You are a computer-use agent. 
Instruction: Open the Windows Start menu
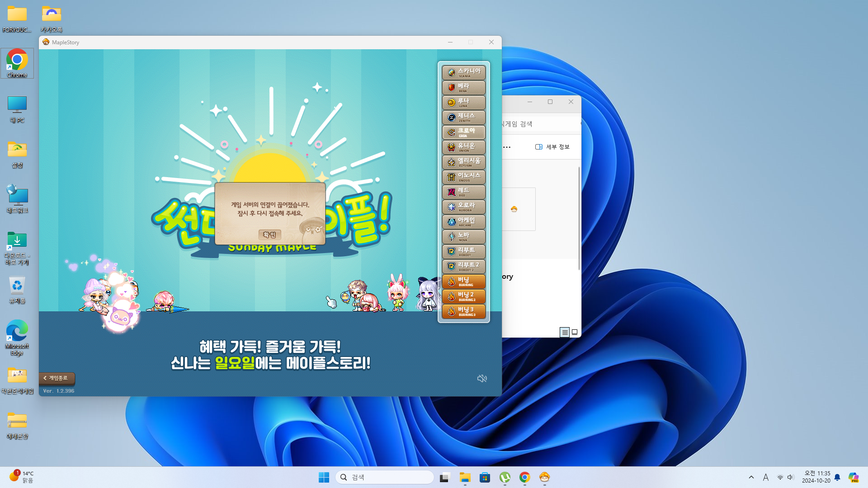tap(324, 477)
